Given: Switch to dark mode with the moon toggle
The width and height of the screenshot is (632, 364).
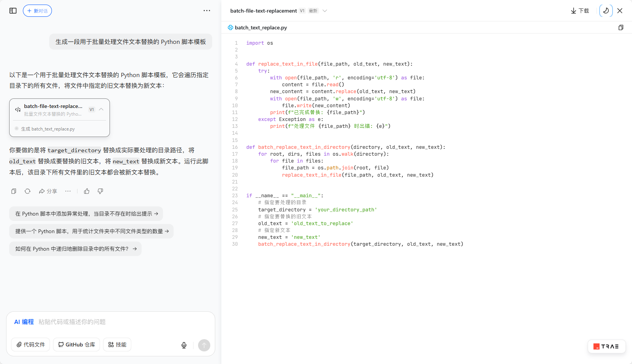Looking at the screenshot, I should point(606,11).
